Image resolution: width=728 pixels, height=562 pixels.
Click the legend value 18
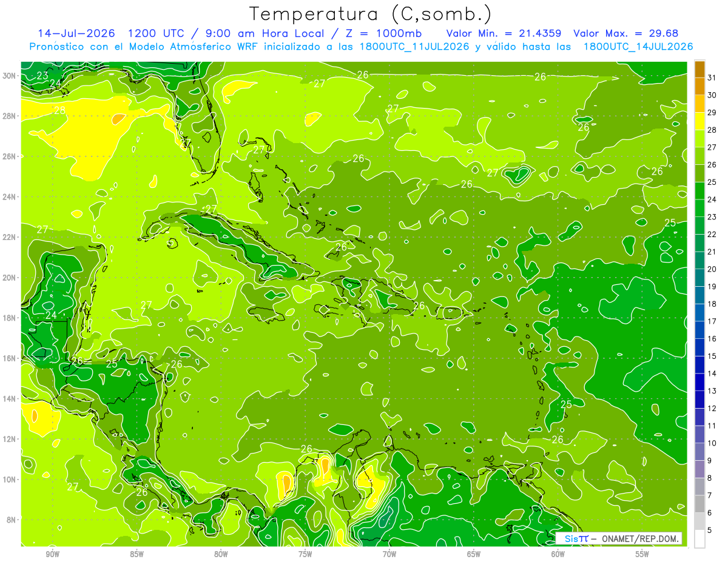pyautogui.click(x=712, y=304)
